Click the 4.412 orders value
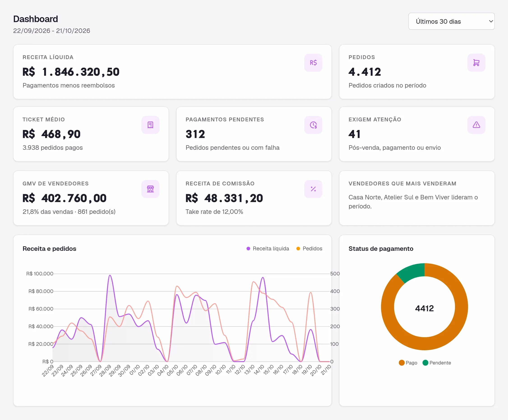 click(365, 72)
